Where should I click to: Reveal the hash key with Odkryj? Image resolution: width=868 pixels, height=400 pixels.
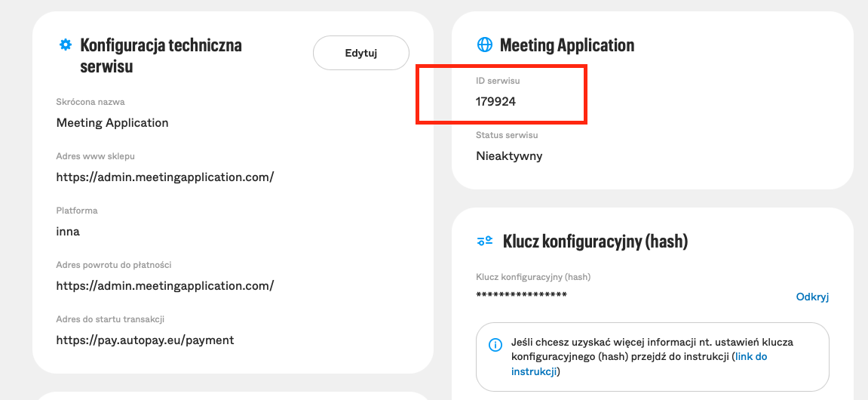pos(812,297)
